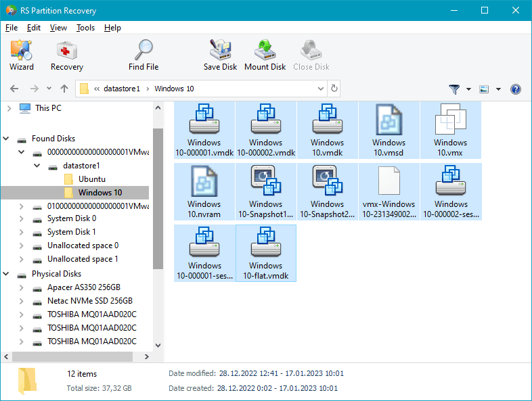
Task: Select Windows 10-000001-ses file
Action: 204,253
